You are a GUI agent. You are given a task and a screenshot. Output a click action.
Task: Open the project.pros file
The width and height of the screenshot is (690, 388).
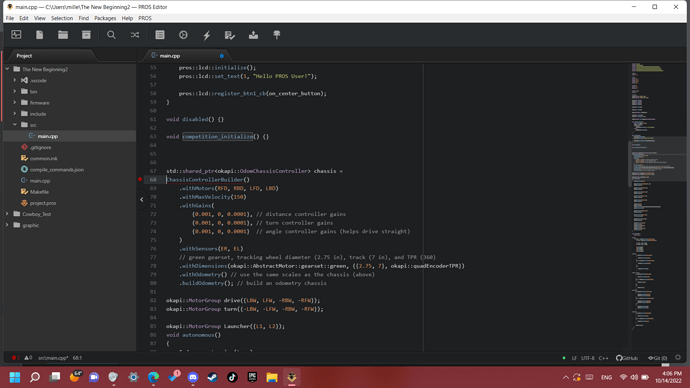tap(43, 203)
